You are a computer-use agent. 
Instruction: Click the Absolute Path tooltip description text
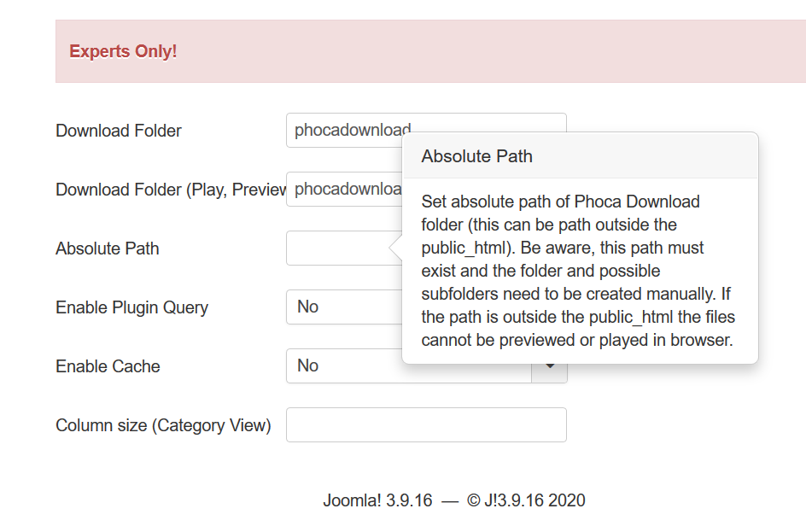pyautogui.click(x=578, y=271)
